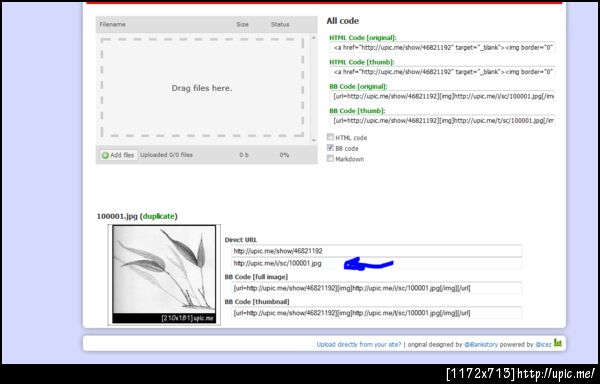Select the direct URL ending 100001.jpg field
Viewport: 600px width, 384px height.
tap(377, 263)
